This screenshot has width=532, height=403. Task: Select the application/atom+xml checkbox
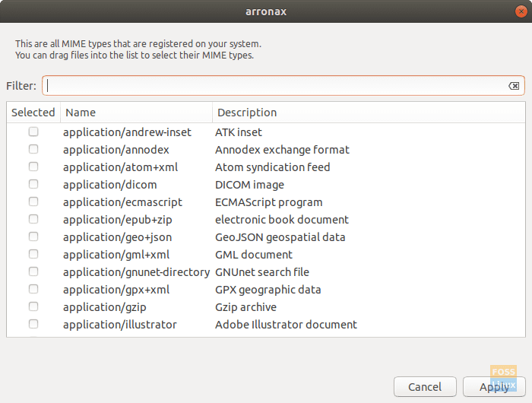point(33,167)
